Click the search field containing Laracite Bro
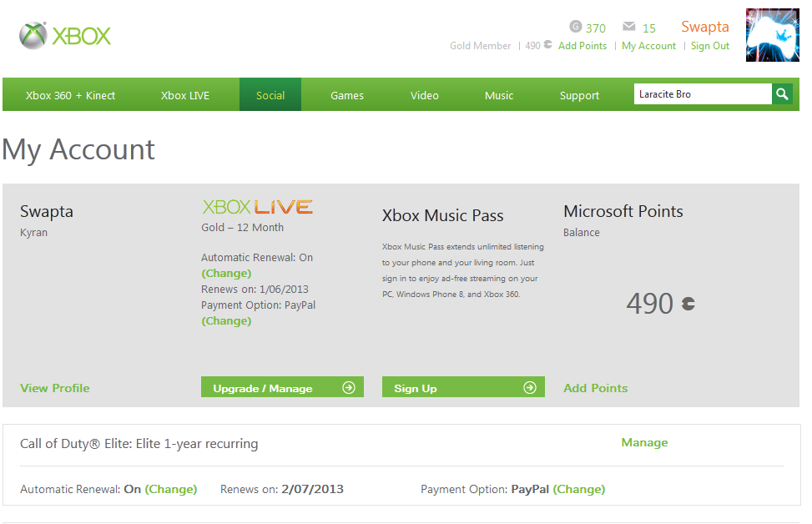 coord(703,94)
